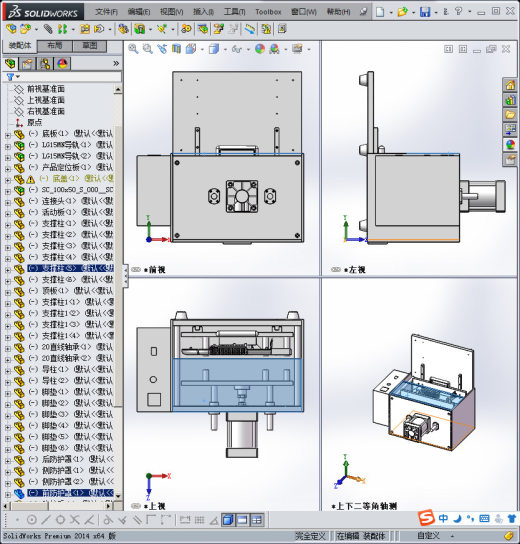
Task: Switch to four view viewport layout
Action: point(257,520)
